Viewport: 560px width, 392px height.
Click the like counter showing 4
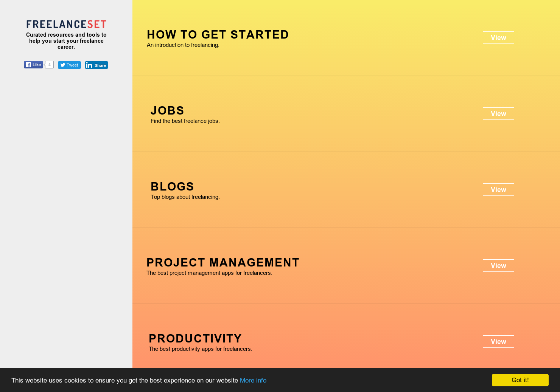pos(49,65)
